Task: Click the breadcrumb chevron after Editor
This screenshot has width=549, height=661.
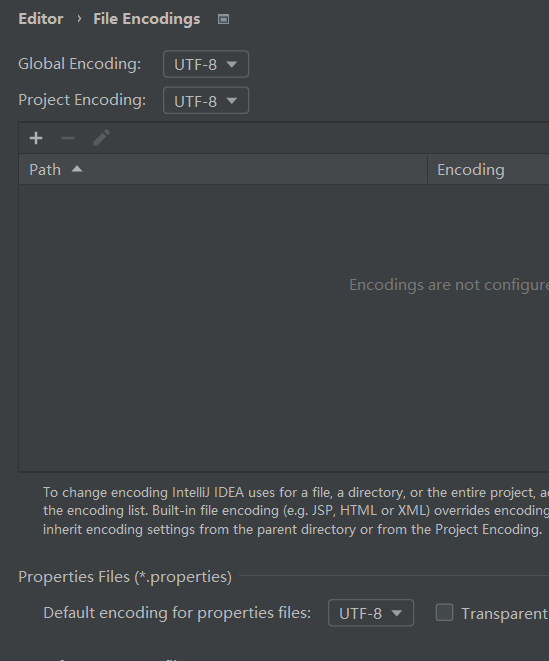Action: point(79,19)
